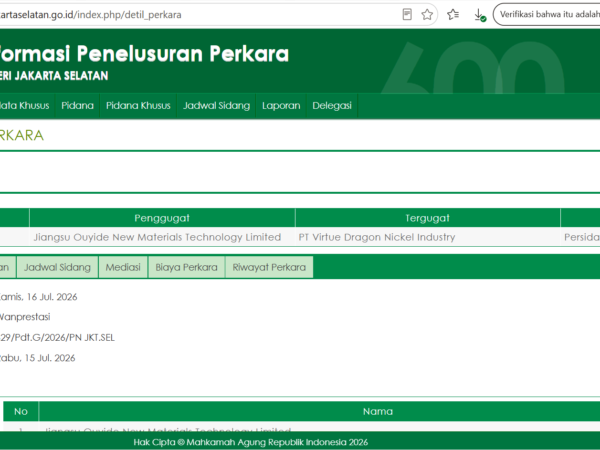The image size is (600, 450).
Task: Open reader view icon in address bar
Action: [x=407, y=15]
